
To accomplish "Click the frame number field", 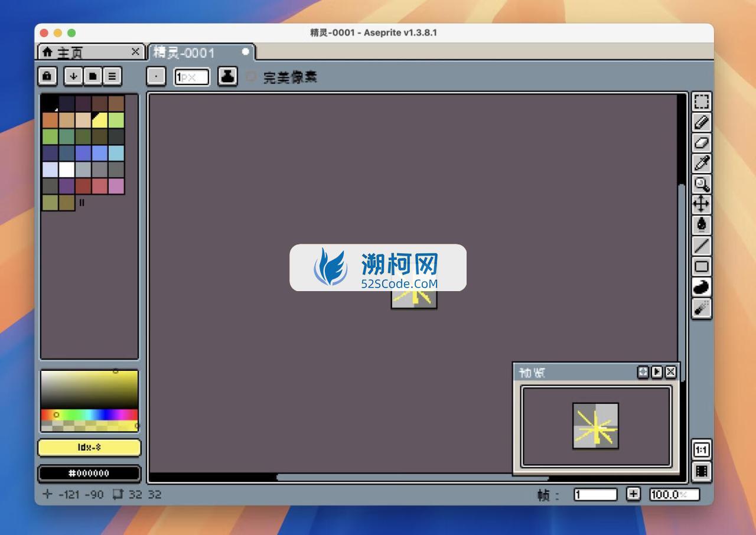I will coord(595,494).
